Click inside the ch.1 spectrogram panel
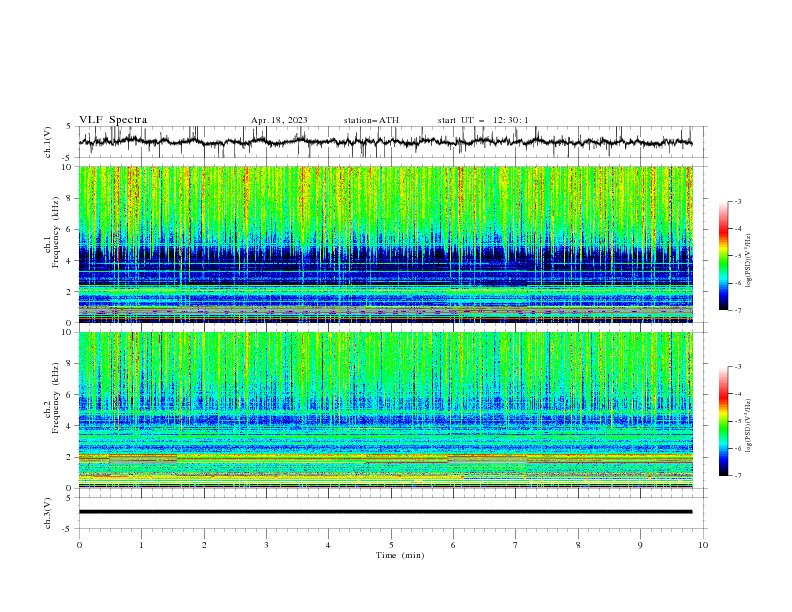Viewport: 792px width, 612px height. coord(385,244)
